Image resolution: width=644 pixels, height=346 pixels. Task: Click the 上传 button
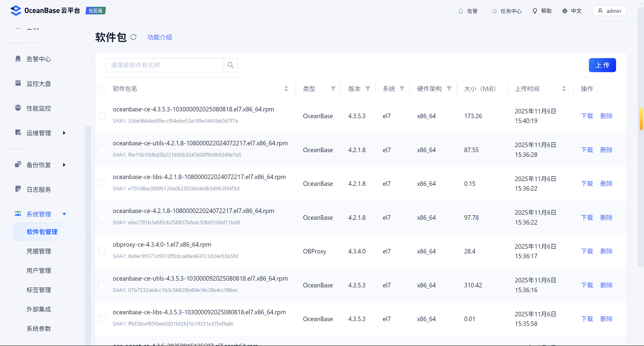pyautogui.click(x=602, y=65)
